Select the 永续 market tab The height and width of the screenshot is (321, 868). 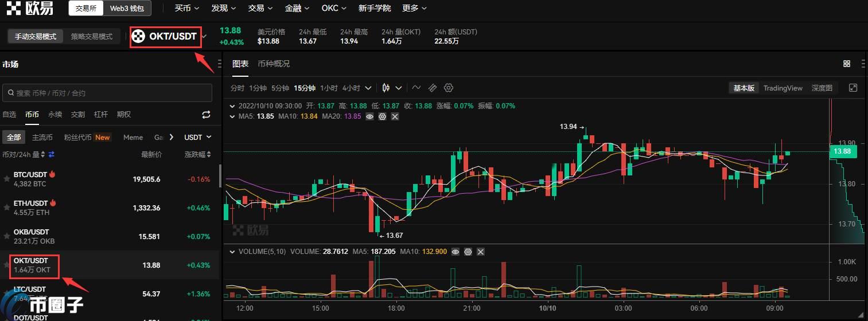point(55,115)
